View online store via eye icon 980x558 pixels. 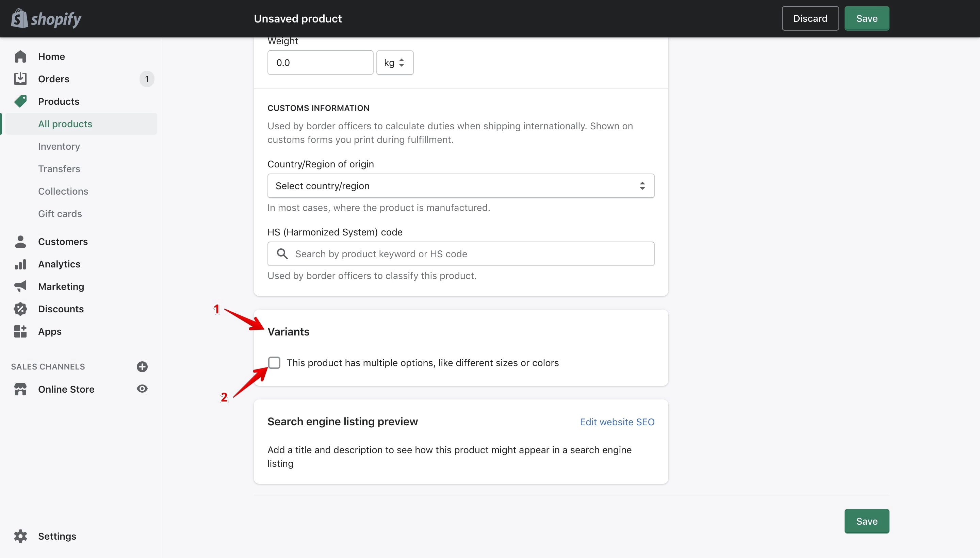tap(142, 389)
